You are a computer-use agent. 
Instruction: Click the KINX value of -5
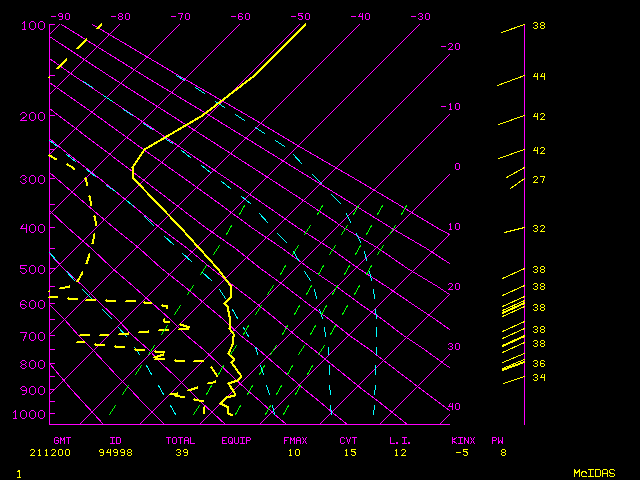460,453
